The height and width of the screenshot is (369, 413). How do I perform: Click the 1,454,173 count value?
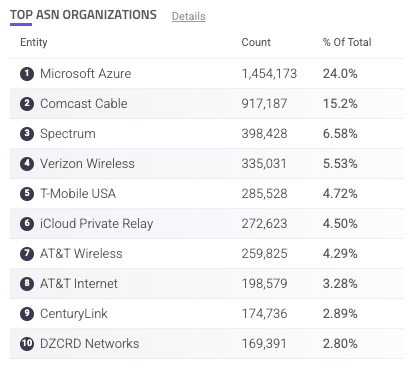pos(269,74)
